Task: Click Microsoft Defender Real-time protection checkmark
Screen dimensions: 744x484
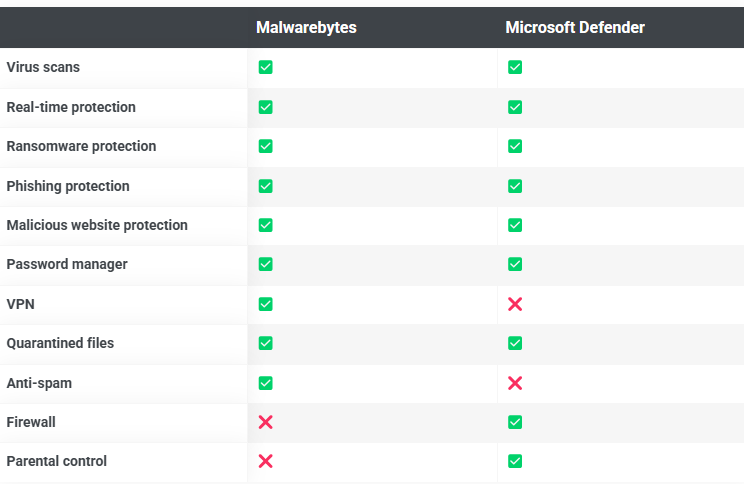Action: click(515, 107)
